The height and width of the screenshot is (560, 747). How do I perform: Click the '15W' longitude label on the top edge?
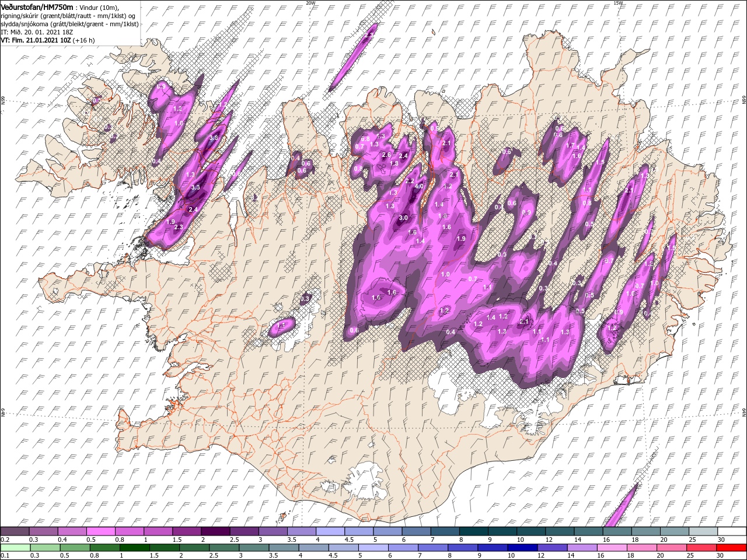point(618,2)
